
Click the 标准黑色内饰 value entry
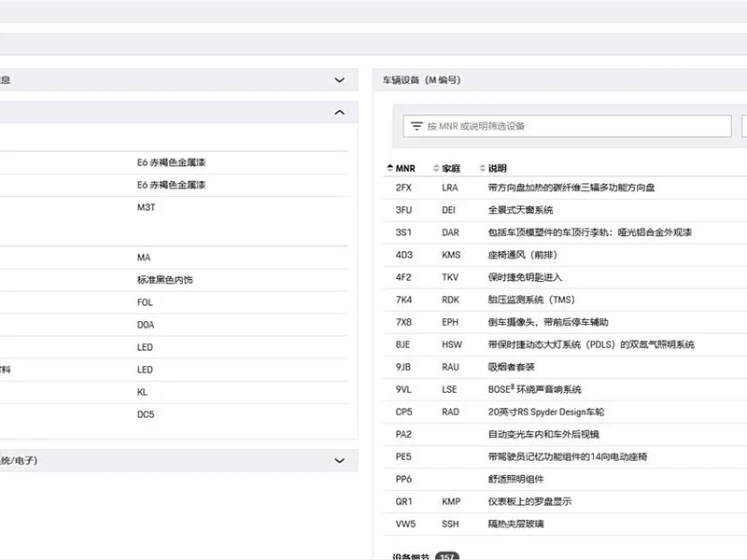click(x=165, y=280)
